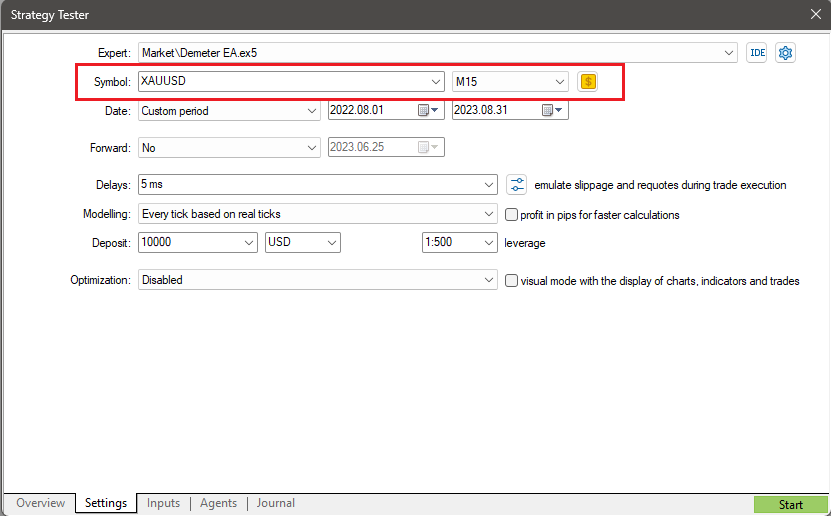Open calendar for end date 2023.08.31
The height and width of the screenshot is (516, 831).
(552, 110)
